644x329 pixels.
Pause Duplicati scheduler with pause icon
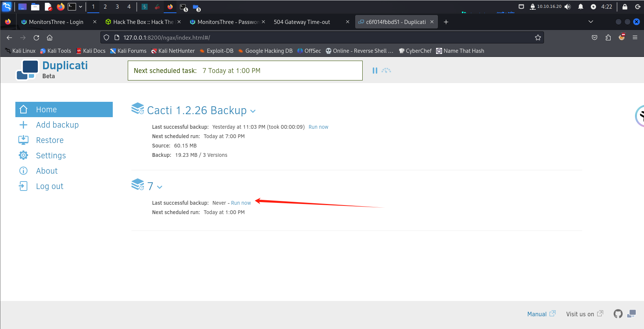pyautogui.click(x=375, y=70)
